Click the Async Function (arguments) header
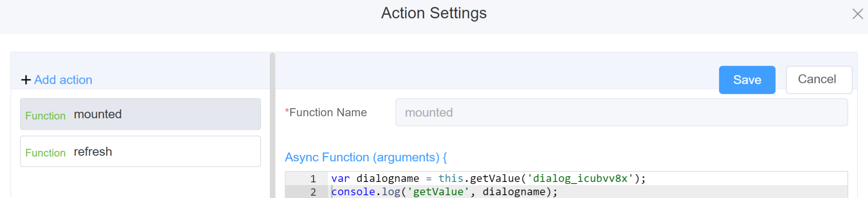The height and width of the screenshot is (198, 868). coord(366,157)
